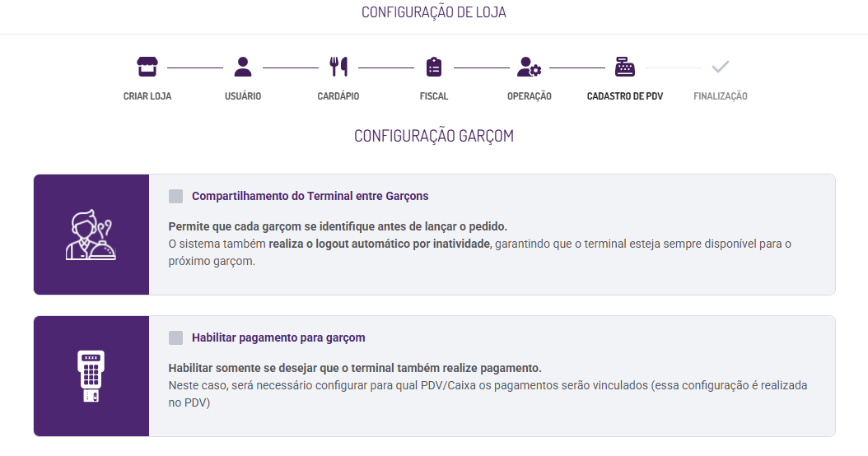
Task: Click the Cardápio fork and knife icon
Action: click(338, 67)
